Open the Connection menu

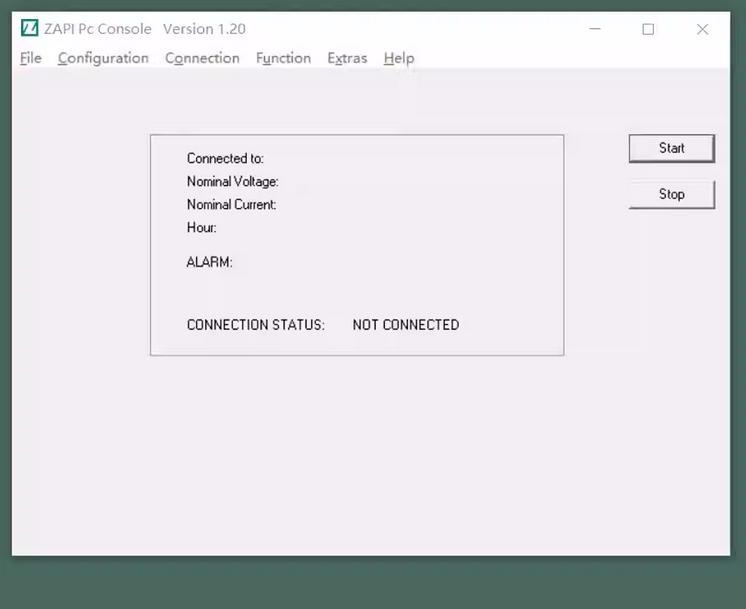(x=202, y=58)
